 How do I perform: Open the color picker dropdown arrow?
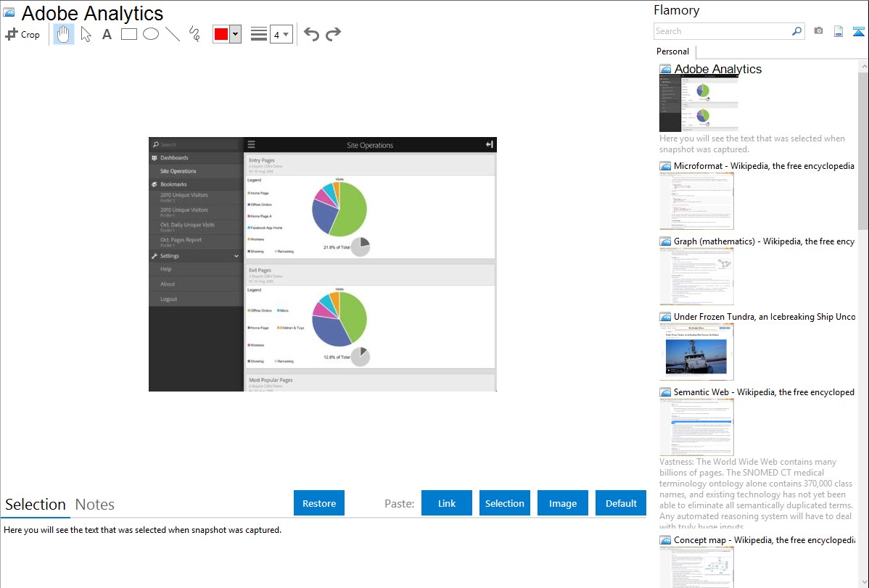tap(235, 34)
